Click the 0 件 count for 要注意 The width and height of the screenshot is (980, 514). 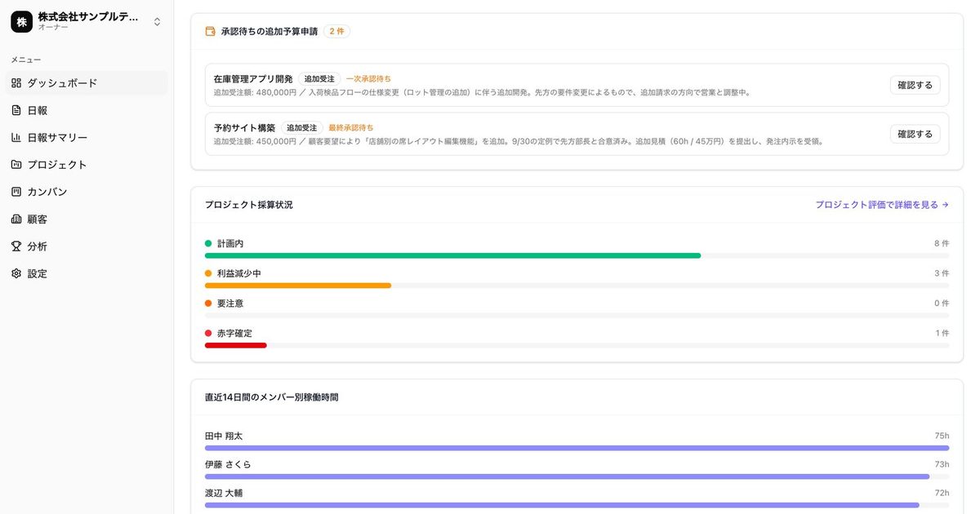coord(942,304)
